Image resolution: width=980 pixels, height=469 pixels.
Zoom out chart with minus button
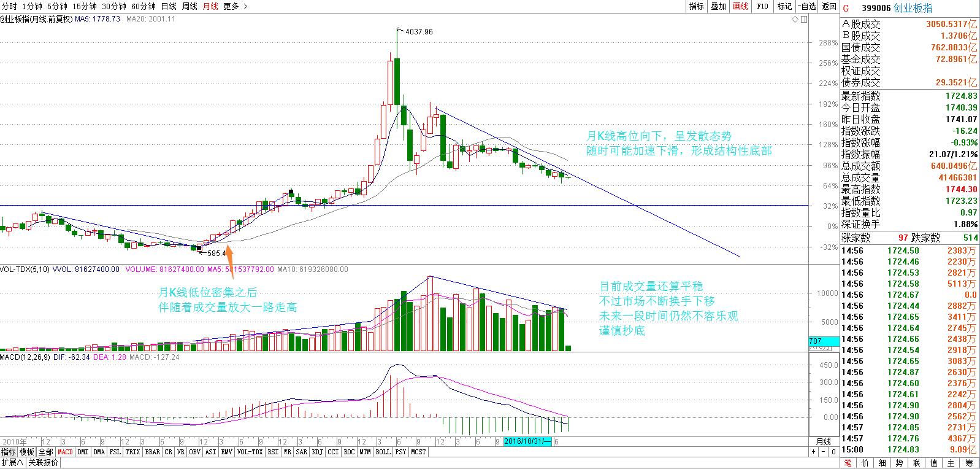tap(824, 452)
